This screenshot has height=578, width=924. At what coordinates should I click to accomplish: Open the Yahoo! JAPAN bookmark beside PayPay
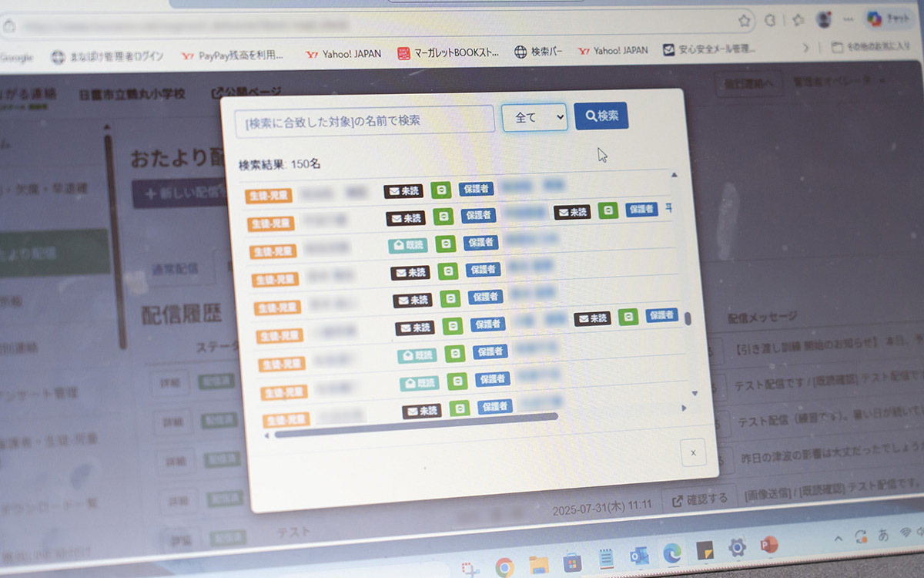point(343,54)
